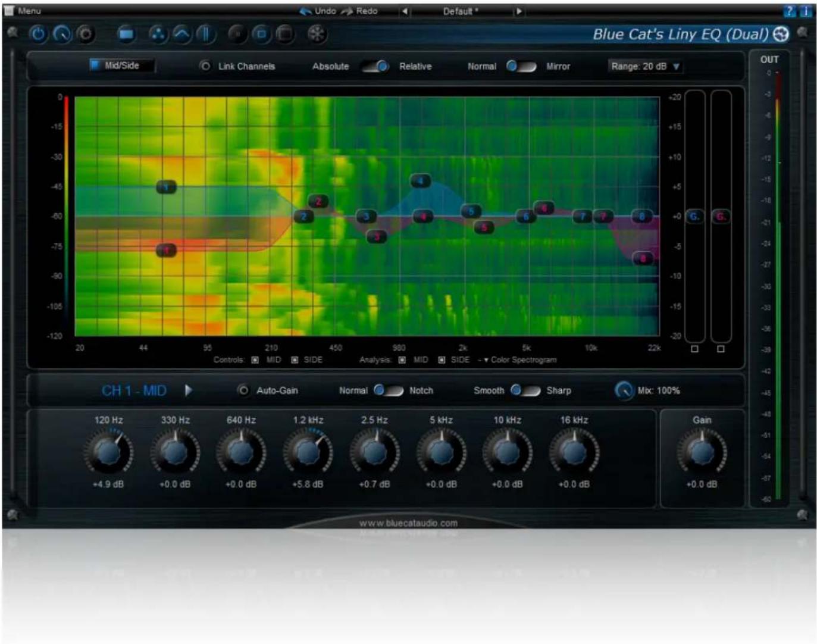This screenshot has width=817, height=644.
Task: Click the blue G gain slider handle
Action: [694, 216]
